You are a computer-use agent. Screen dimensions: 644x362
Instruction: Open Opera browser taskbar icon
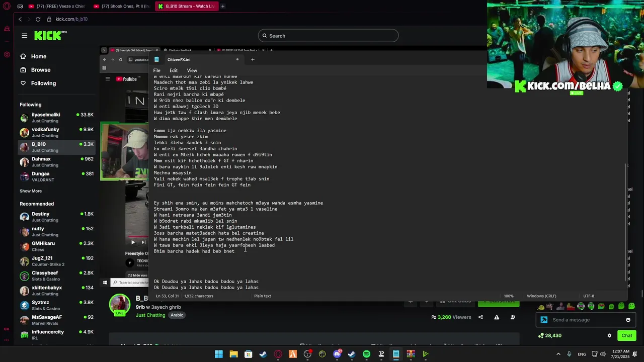pos(278,354)
